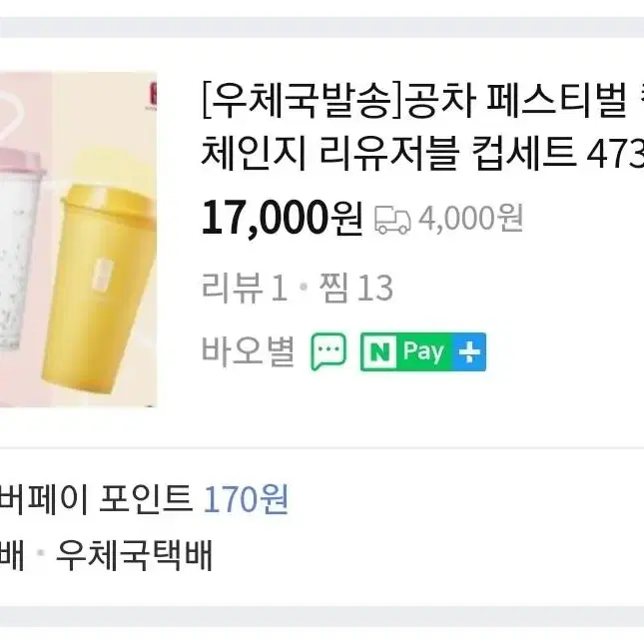Click the green N logo in Pay badge
The image size is (644, 644).
(x=379, y=352)
